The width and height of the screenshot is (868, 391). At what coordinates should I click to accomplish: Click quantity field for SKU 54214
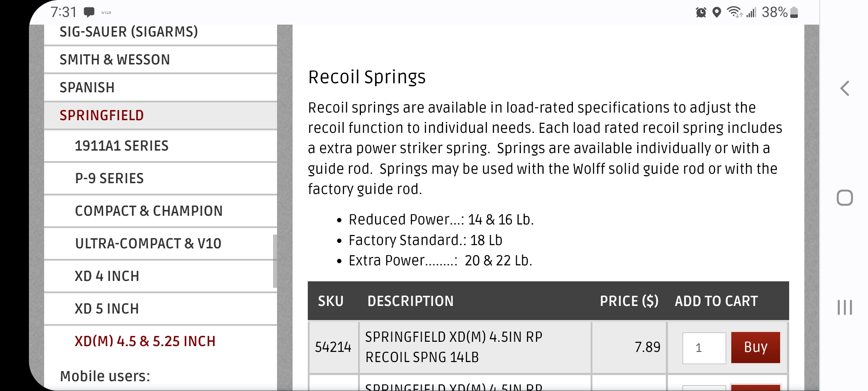click(x=704, y=348)
